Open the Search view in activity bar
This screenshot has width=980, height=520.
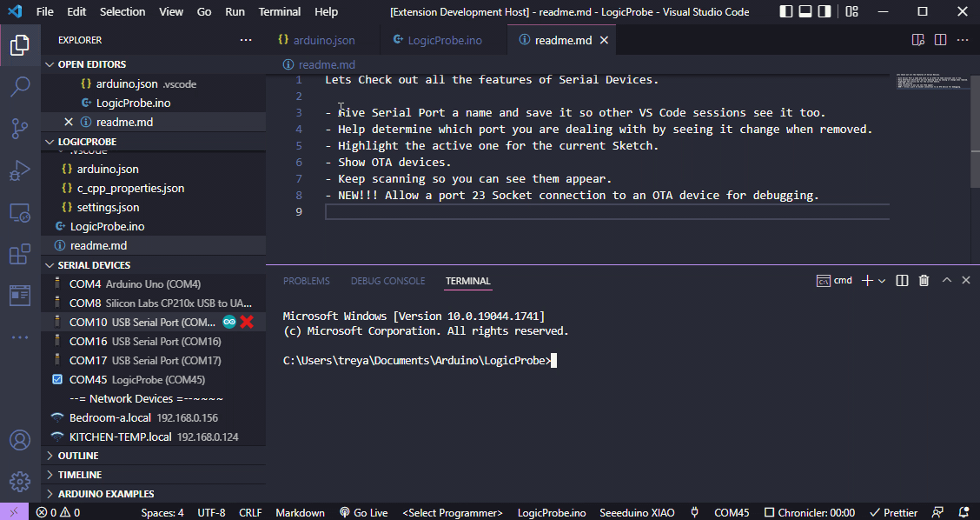20,86
